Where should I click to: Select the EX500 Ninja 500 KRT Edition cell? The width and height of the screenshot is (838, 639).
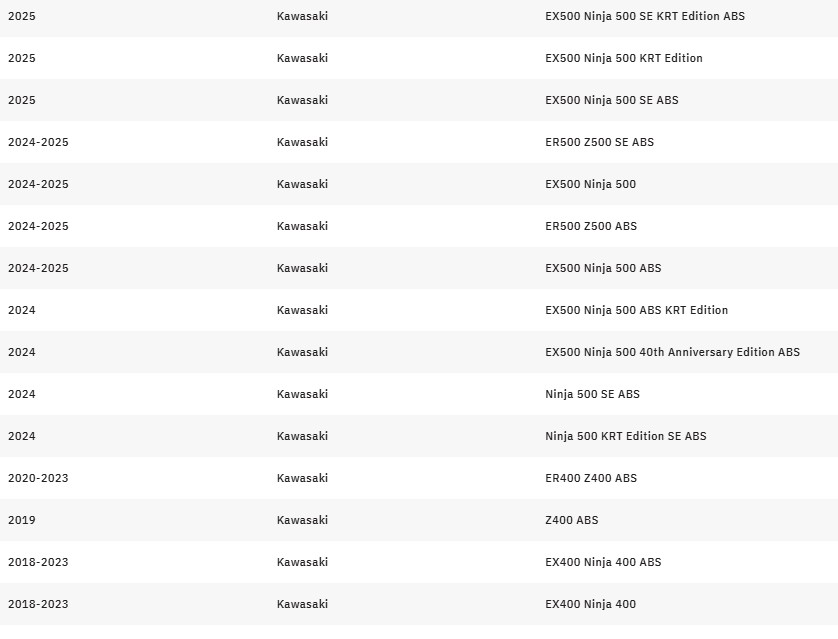[x=623, y=58]
